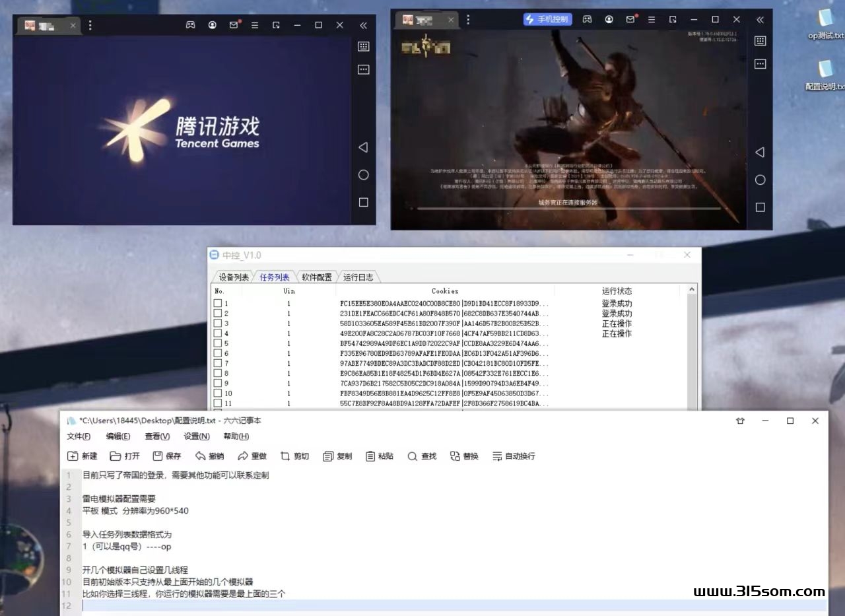Open three-dot tab menu in game-loading emulator
This screenshot has height=616, width=845.
click(x=468, y=20)
